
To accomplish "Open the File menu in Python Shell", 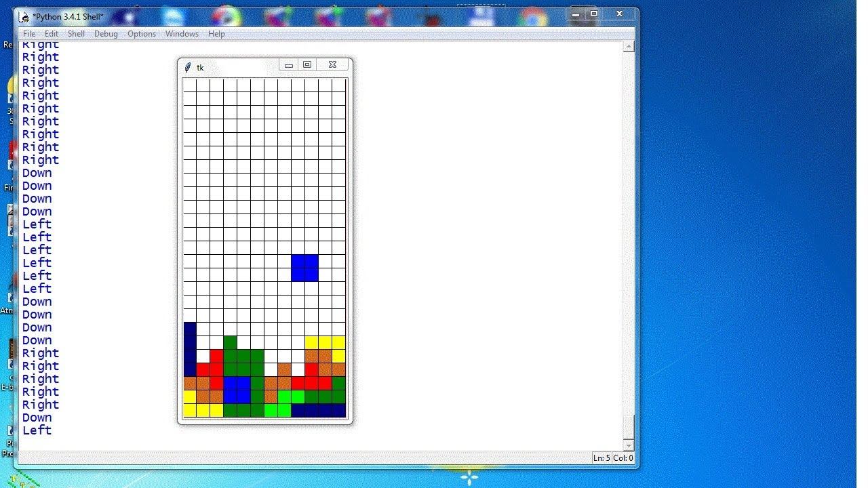I will 29,34.
